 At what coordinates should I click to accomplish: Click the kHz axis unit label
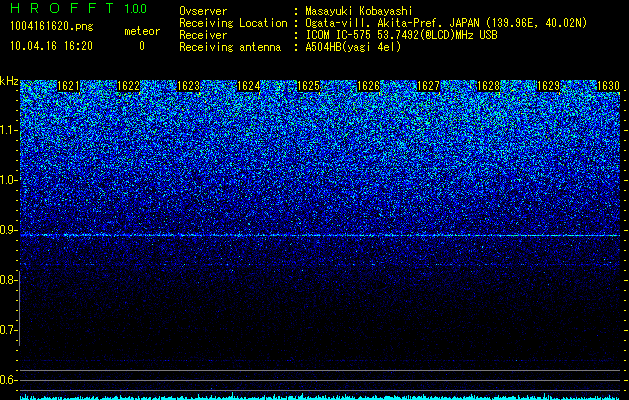9,81
